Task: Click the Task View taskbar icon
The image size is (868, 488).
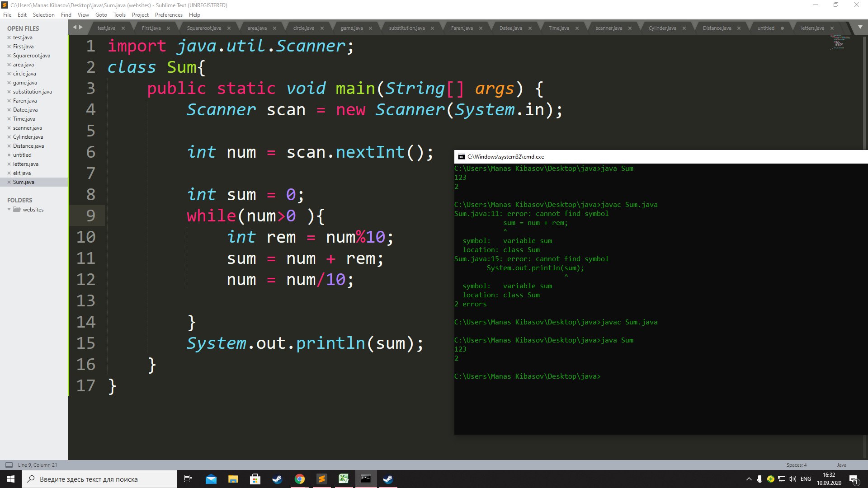Action: pos(188,479)
